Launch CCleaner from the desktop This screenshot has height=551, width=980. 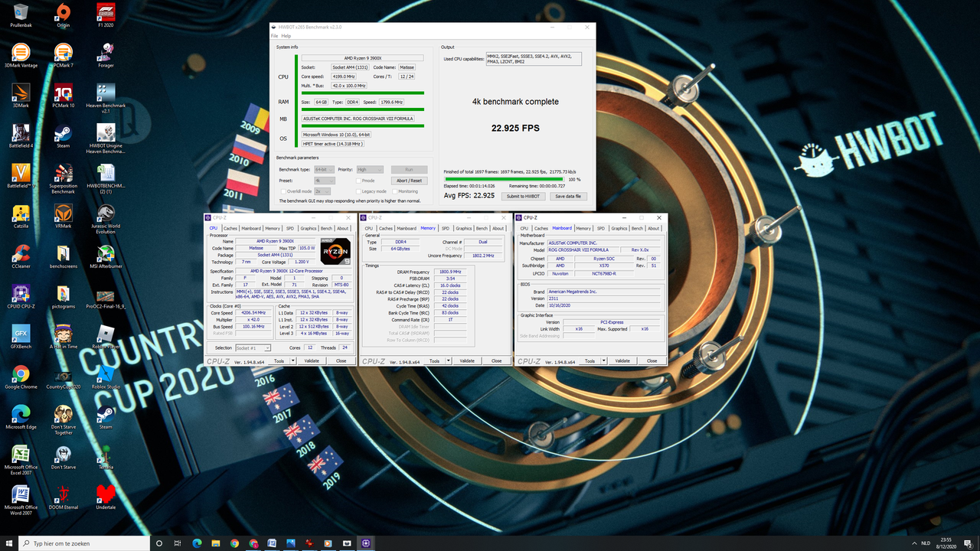click(21, 257)
